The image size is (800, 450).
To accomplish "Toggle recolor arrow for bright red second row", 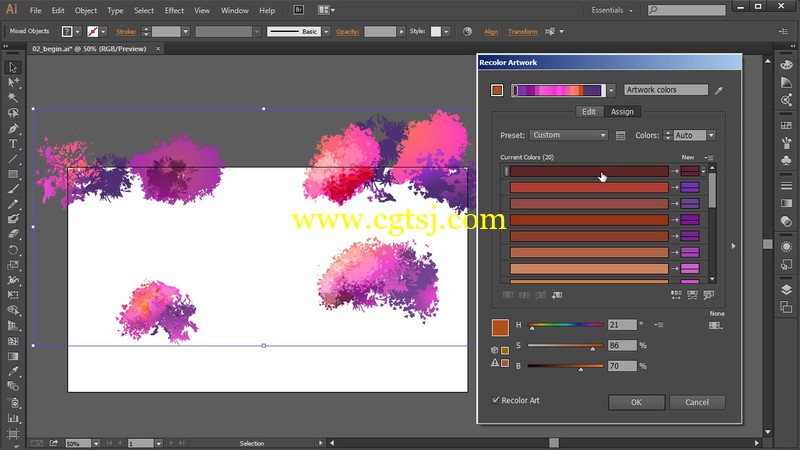I will [674, 188].
